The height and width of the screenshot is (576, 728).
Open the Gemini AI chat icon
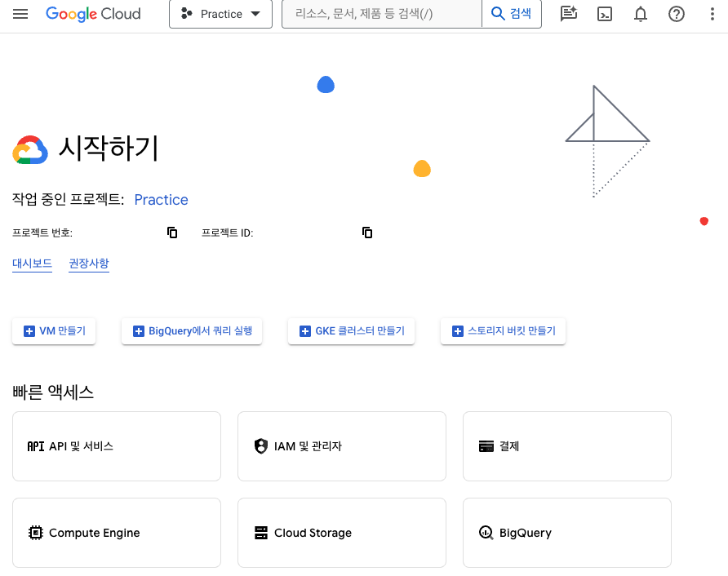pos(568,14)
